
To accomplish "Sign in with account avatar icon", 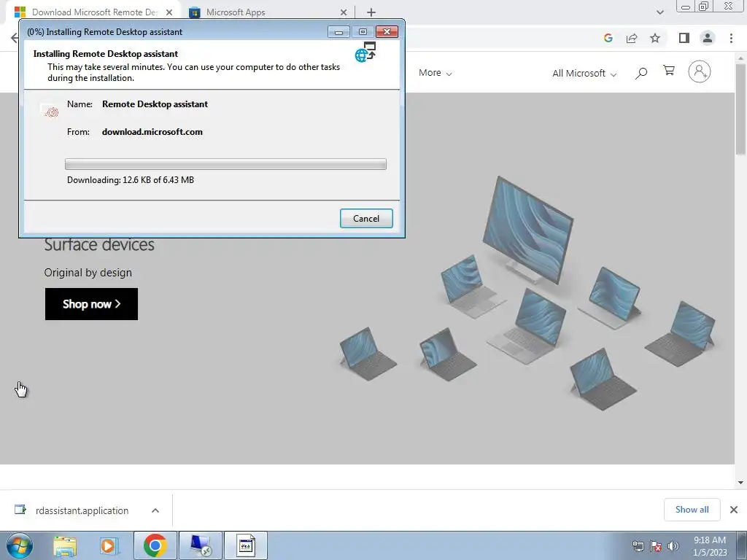I will pos(699,71).
